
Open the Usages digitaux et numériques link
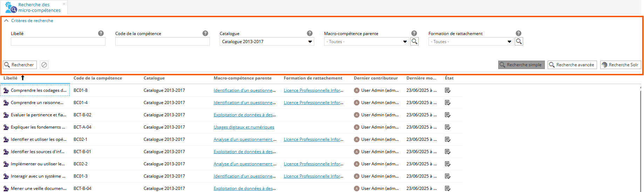click(244, 127)
